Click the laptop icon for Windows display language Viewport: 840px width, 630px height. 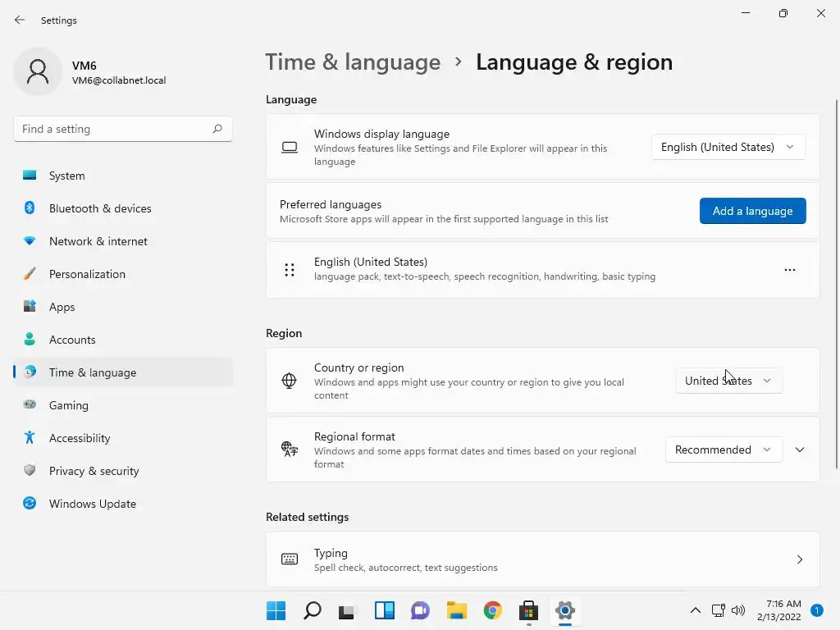pos(290,147)
